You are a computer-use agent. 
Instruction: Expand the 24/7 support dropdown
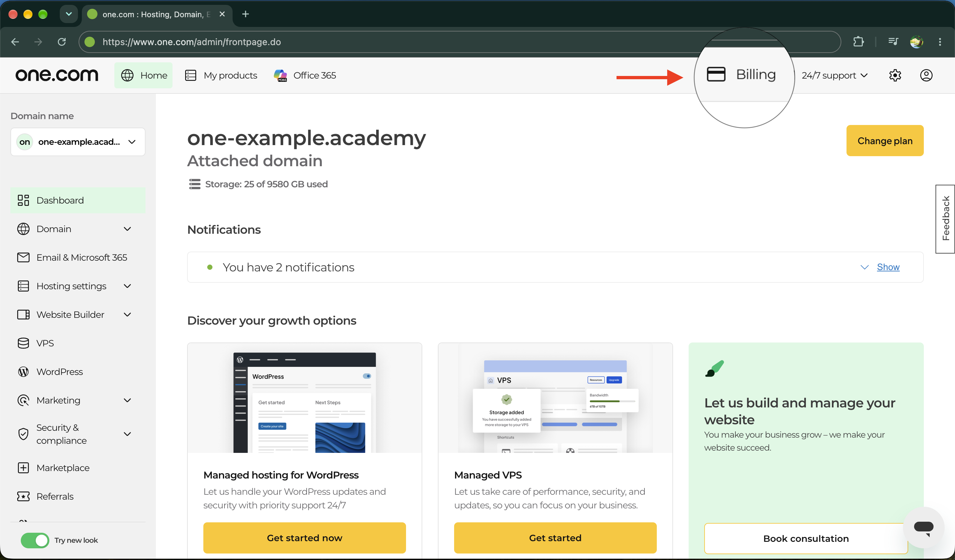[x=835, y=75]
